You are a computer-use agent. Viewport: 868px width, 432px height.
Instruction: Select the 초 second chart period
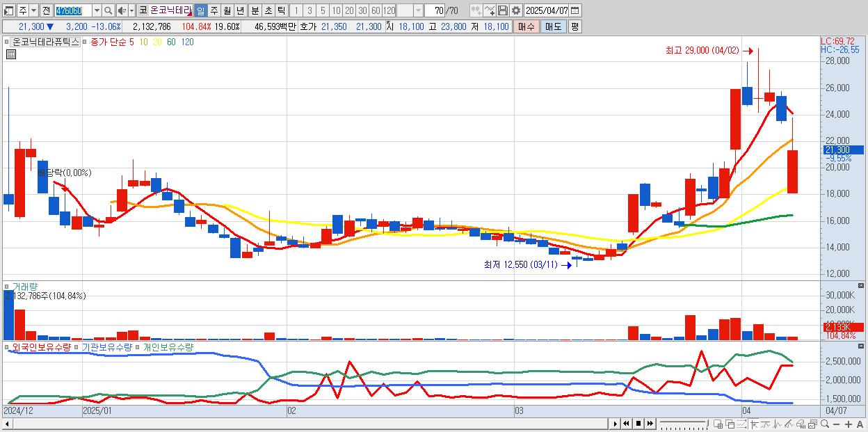[268, 10]
